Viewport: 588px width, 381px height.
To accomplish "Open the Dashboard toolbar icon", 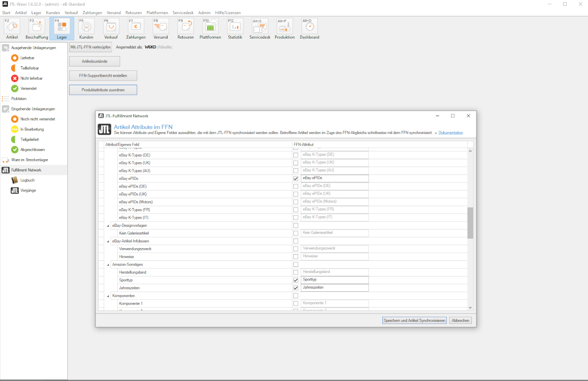I will coord(309,29).
